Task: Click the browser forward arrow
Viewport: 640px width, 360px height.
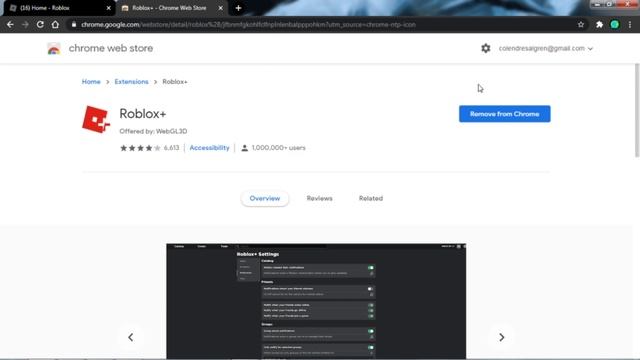Action: point(25,24)
